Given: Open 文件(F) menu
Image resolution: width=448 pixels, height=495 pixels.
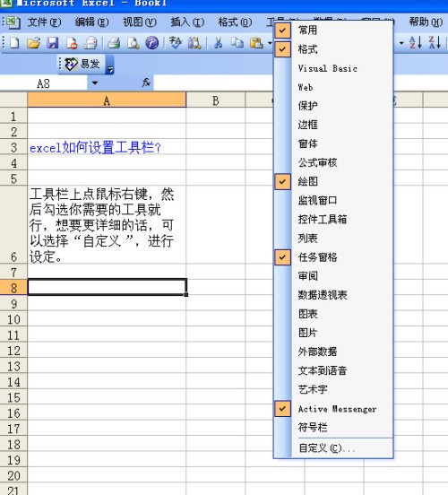Looking at the screenshot, I should pos(44,22).
